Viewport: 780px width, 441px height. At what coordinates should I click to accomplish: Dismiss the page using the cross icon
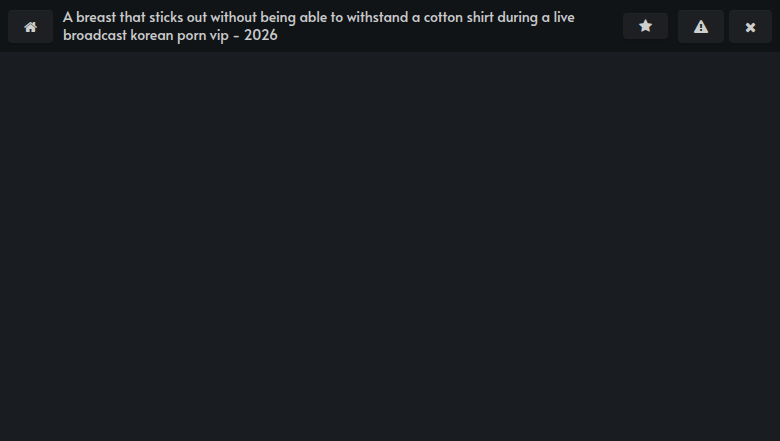[x=750, y=27]
